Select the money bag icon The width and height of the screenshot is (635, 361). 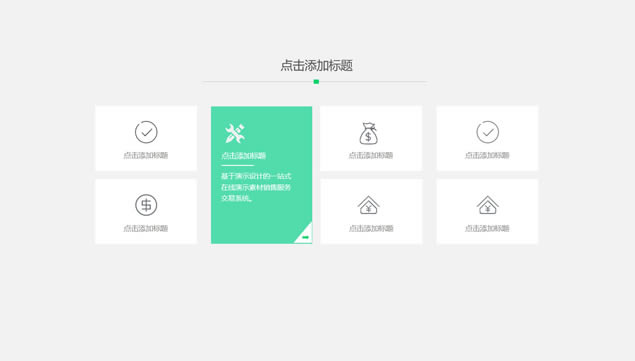[369, 133]
